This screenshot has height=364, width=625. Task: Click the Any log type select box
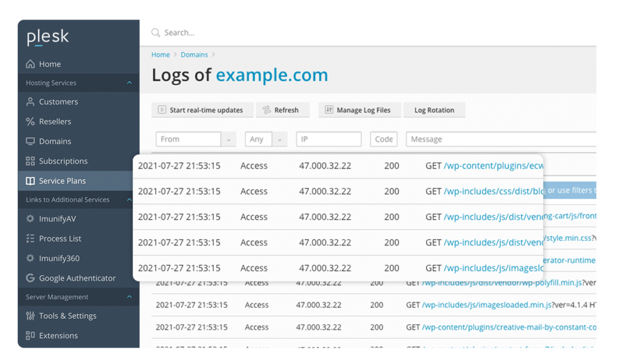[x=266, y=140]
